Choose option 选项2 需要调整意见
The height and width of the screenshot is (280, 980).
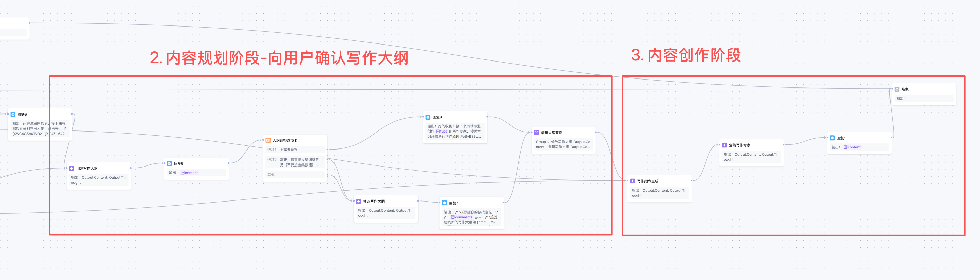coord(295,162)
